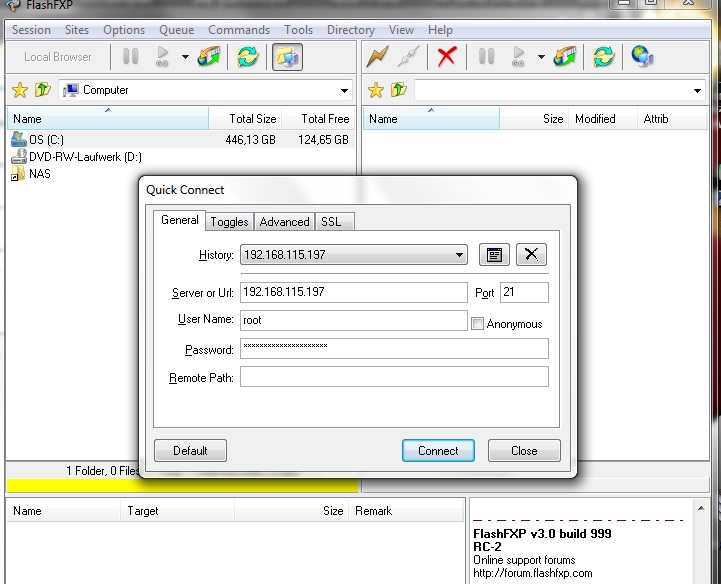
Task: Abort with the red X icon
Action: [x=446, y=57]
